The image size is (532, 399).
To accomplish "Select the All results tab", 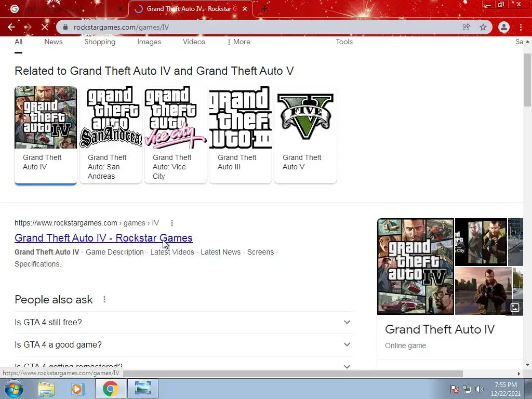I will (x=18, y=42).
